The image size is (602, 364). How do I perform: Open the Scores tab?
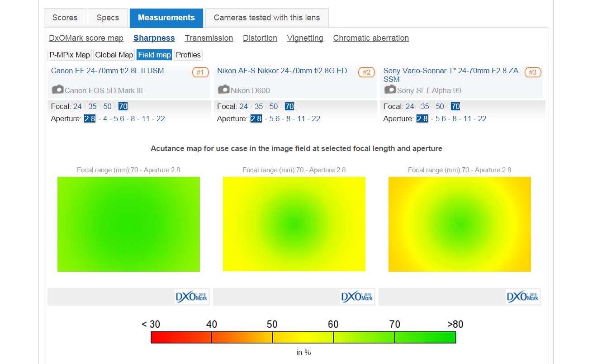click(x=65, y=18)
